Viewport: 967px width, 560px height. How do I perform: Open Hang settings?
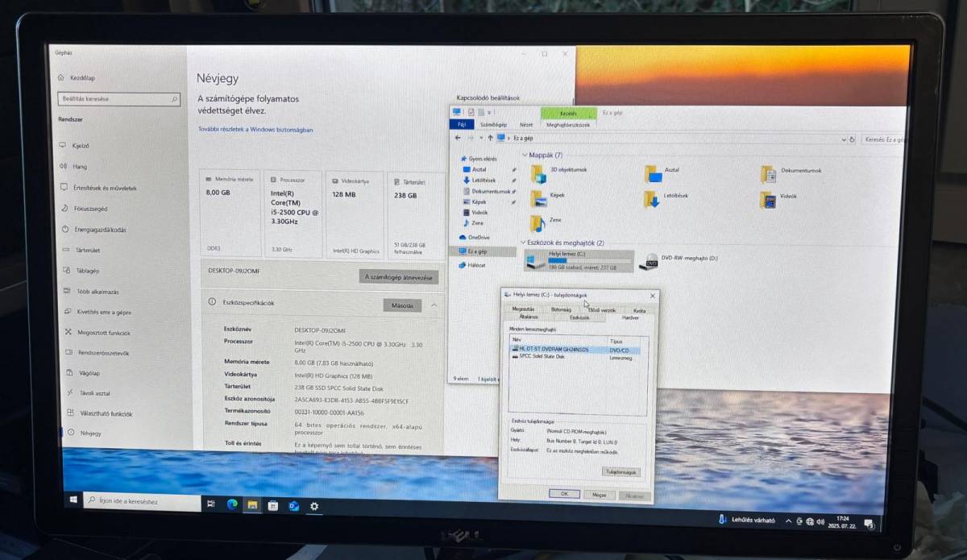click(74, 167)
